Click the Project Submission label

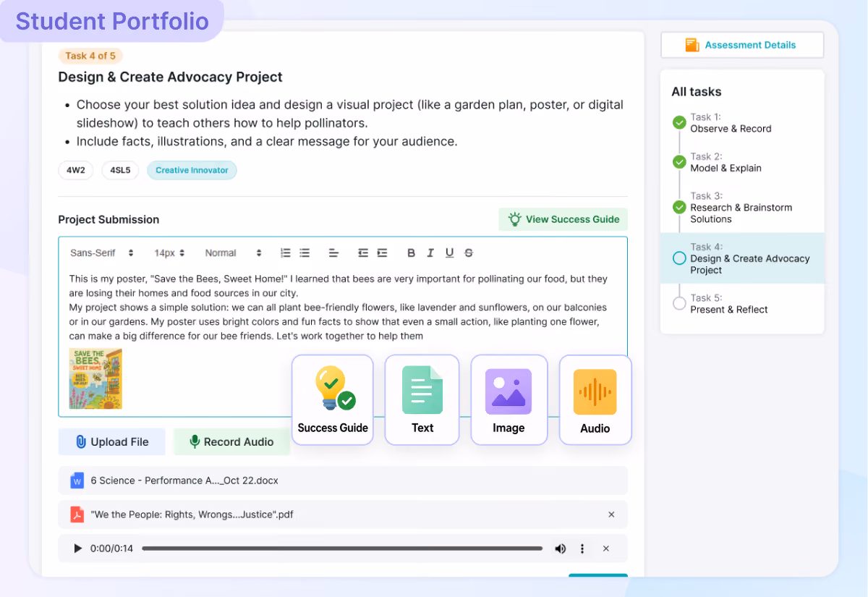pos(109,219)
